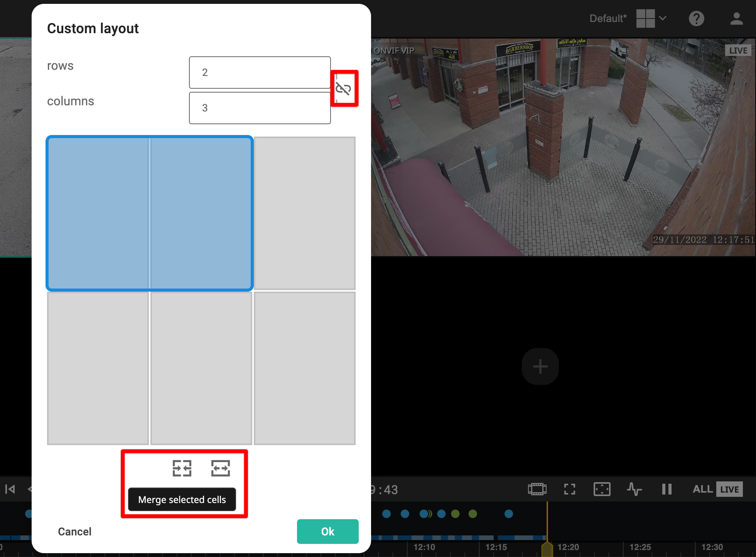Enter fullscreen with corner brackets icon
The height and width of the screenshot is (557, 756).
point(569,489)
